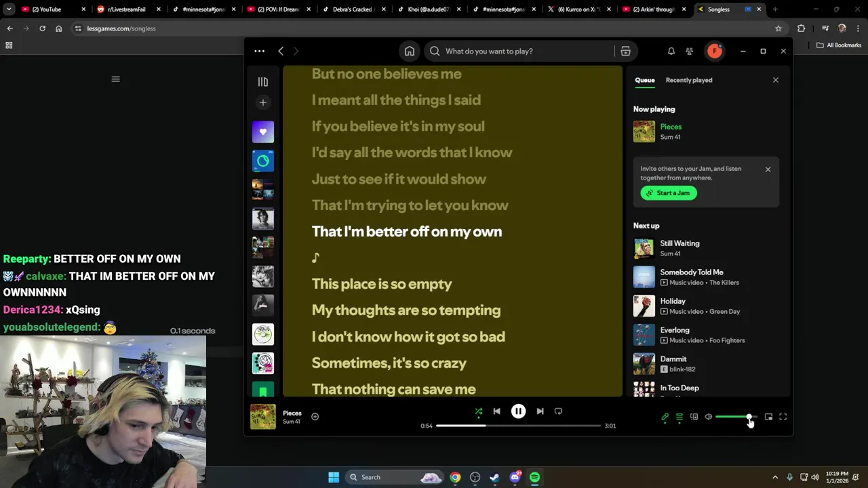Click the Spotify Home button
The height and width of the screenshot is (488, 868).
click(x=410, y=51)
